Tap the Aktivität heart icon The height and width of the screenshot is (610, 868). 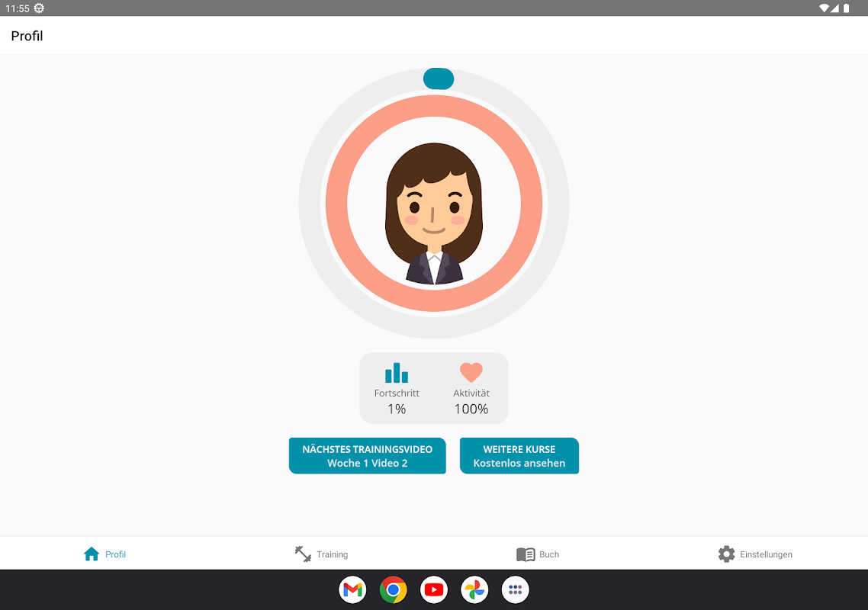(x=471, y=372)
